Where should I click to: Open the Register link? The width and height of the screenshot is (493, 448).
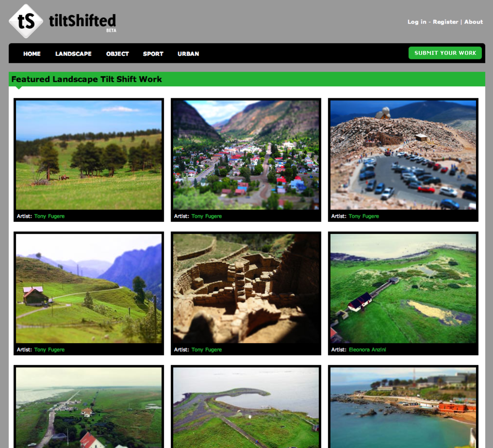[445, 22]
